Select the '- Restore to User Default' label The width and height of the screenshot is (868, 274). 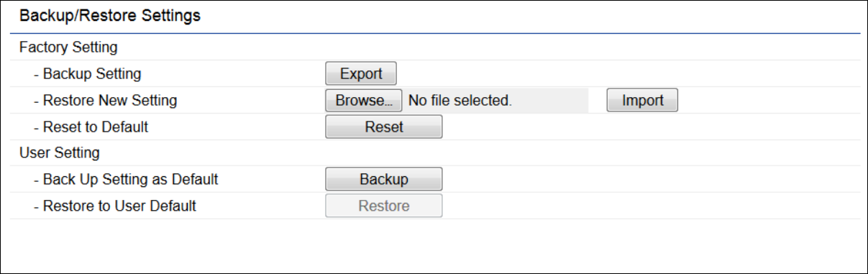(114, 206)
